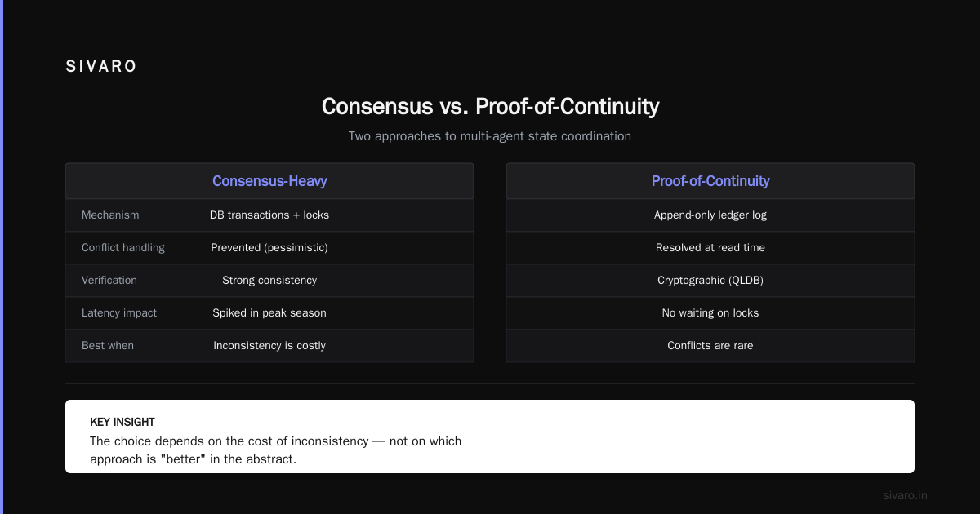Select the Strong consistency cell

(269, 280)
